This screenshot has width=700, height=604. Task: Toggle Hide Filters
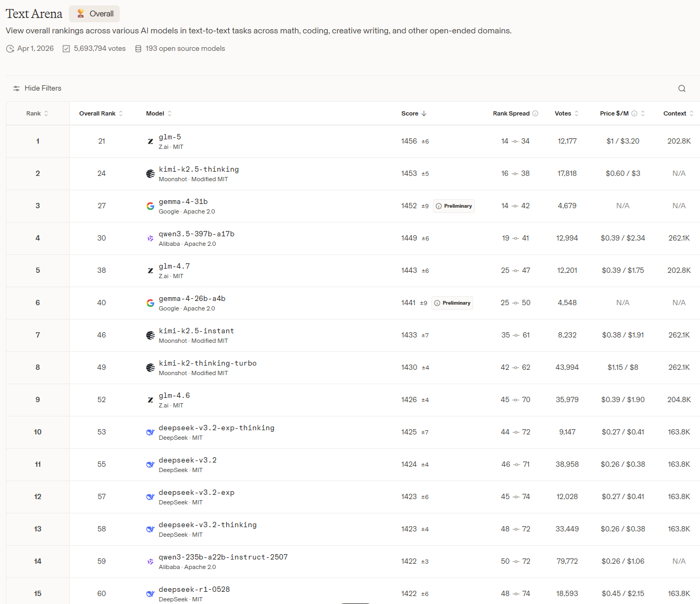[37, 88]
